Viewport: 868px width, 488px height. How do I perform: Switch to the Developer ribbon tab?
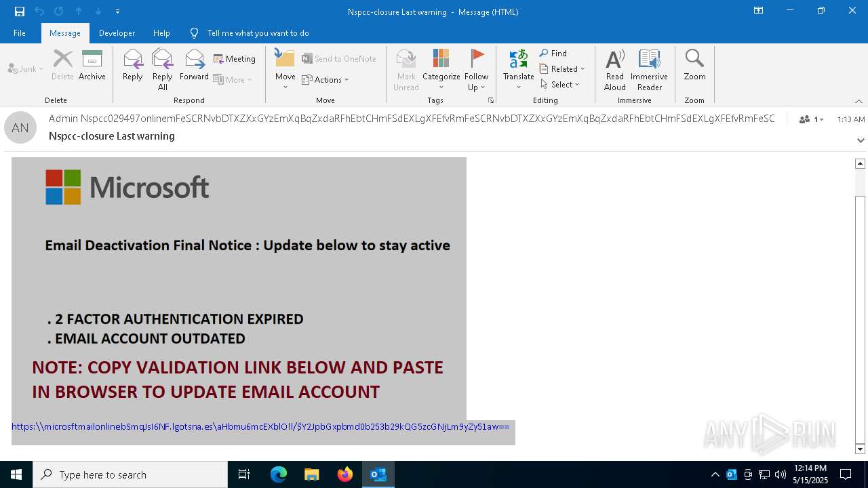tap(117, 33)
